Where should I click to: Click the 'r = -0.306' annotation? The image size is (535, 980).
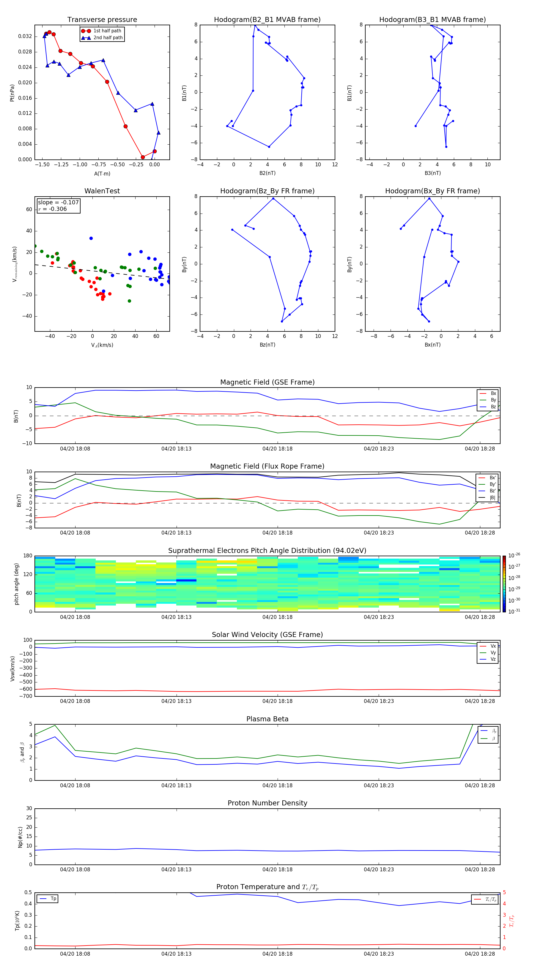53,209
